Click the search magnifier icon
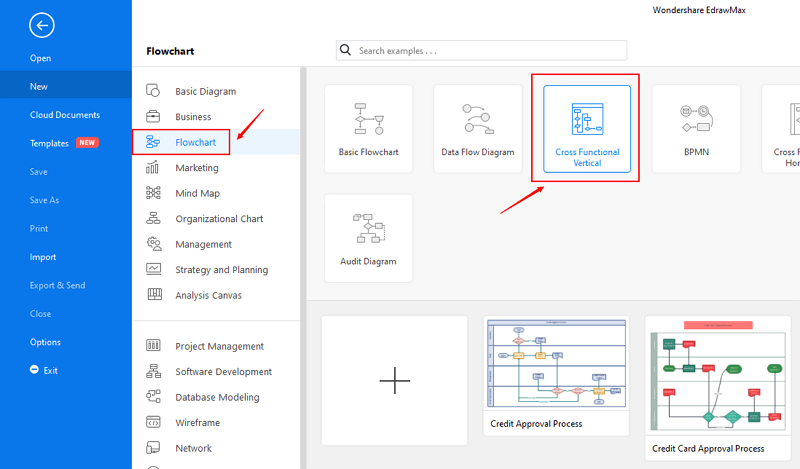The width and height of the screenshot is (800, 469). pos(345,50)
